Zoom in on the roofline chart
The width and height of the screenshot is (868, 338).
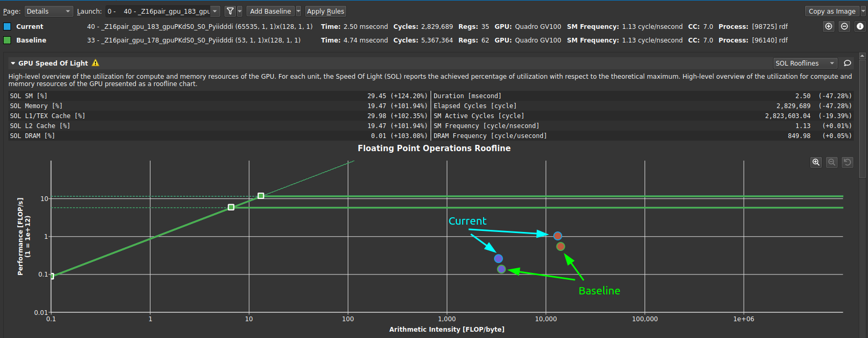point(816,162)
